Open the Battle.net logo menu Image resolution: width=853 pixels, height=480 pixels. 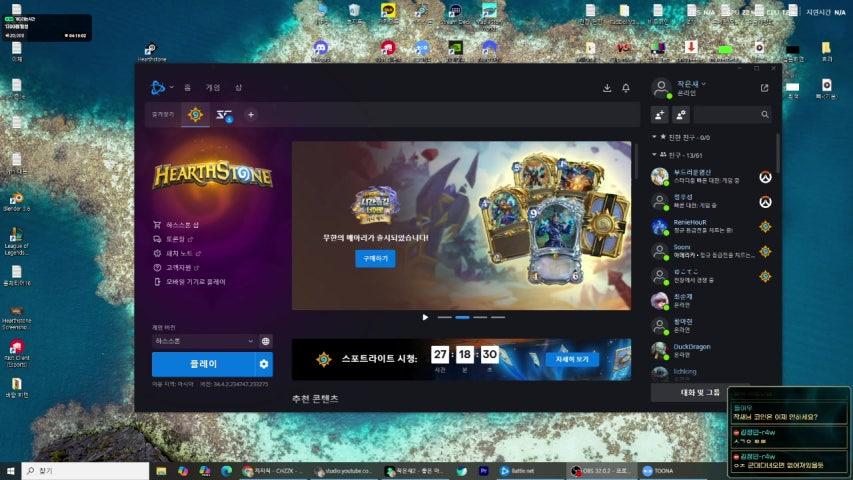(x=158, y=88)
